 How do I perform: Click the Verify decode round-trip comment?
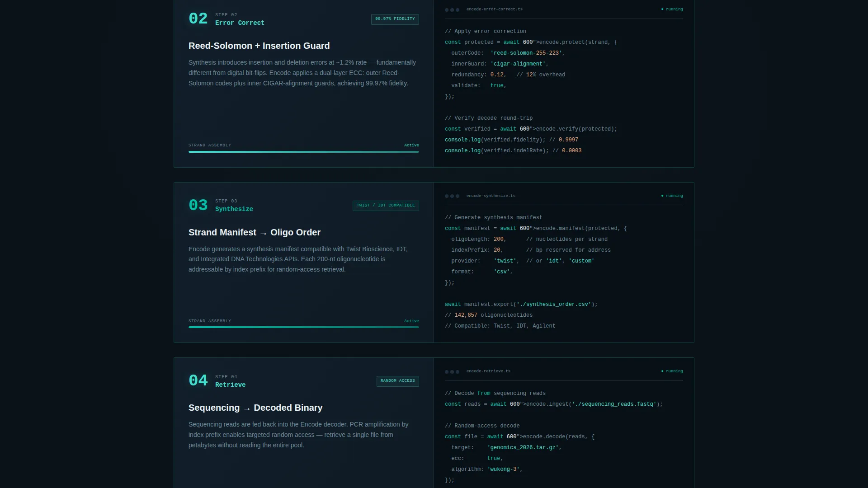[x=489, y=118]
